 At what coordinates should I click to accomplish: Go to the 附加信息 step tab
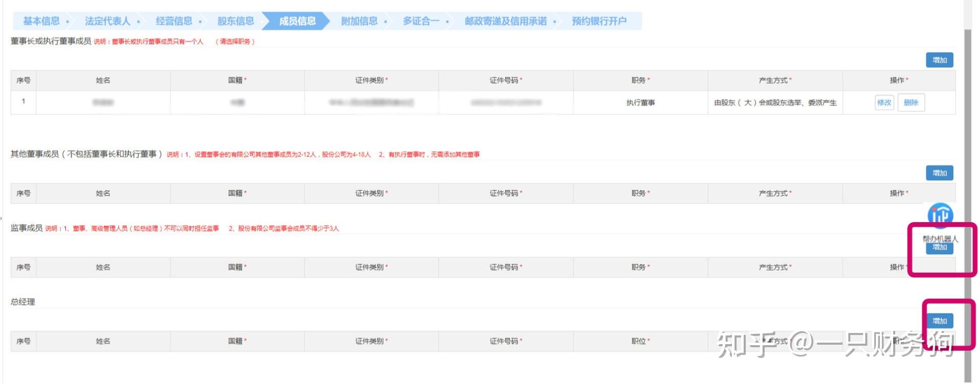tap(359, 21)
